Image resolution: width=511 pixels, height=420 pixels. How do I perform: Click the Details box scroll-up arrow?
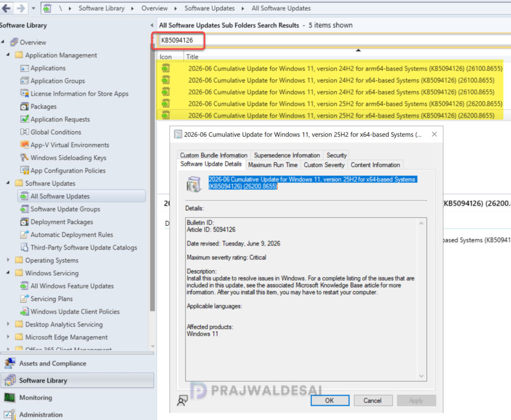click(421, 223)
